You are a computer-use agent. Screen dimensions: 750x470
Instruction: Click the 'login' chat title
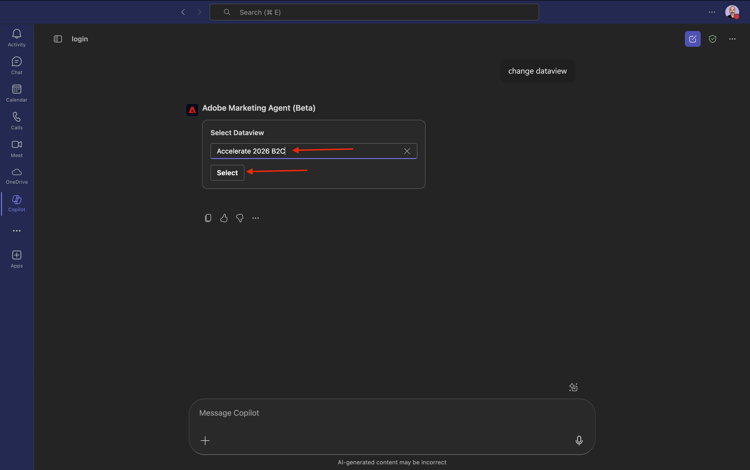[x=80, y=39]
